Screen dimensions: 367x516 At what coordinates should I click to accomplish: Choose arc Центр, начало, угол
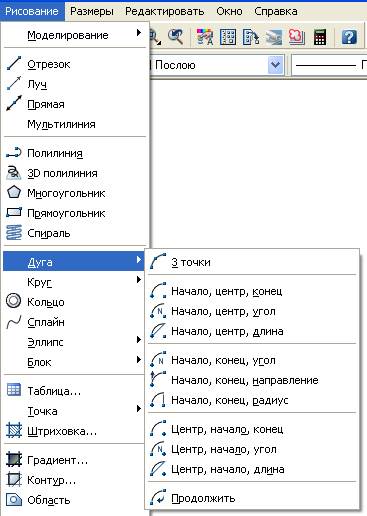252,449
